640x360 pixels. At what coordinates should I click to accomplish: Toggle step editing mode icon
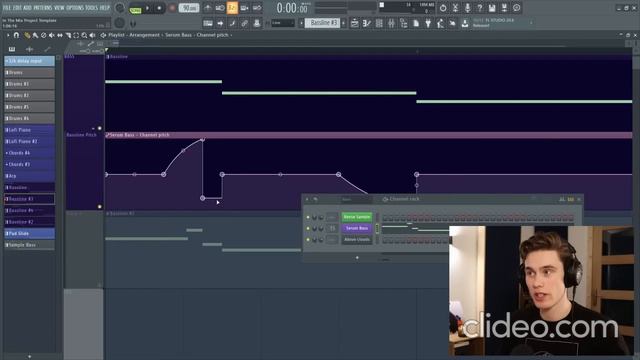click(232, 23)
